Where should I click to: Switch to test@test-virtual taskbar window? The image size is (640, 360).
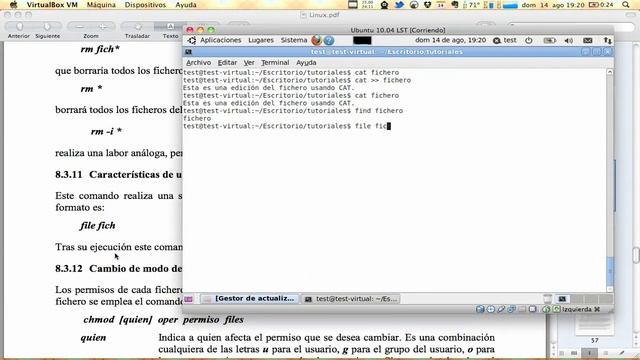pyautogui.click(x=351, y=299)
